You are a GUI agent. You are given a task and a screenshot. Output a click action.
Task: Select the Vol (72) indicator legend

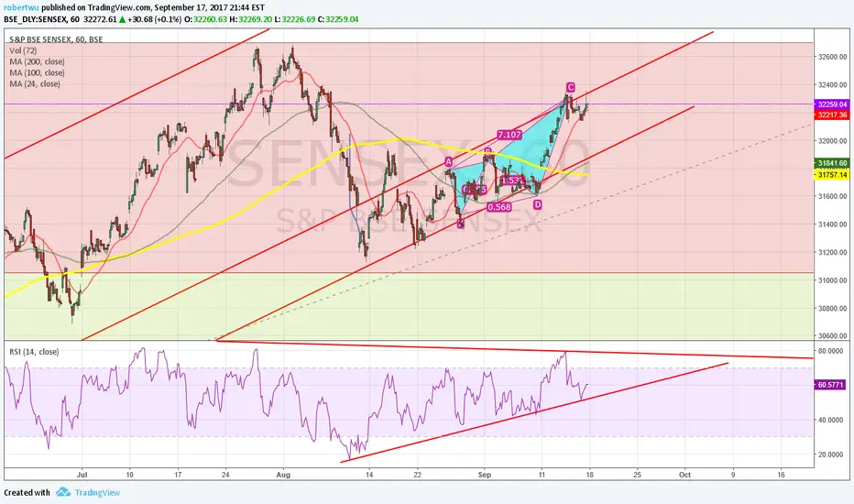point(23,50)
